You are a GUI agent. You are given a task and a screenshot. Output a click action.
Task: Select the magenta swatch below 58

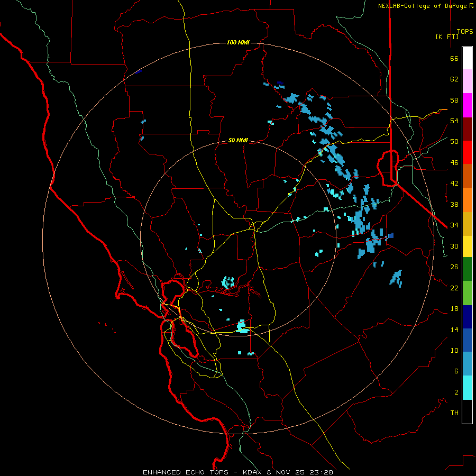tap(467, 105)
